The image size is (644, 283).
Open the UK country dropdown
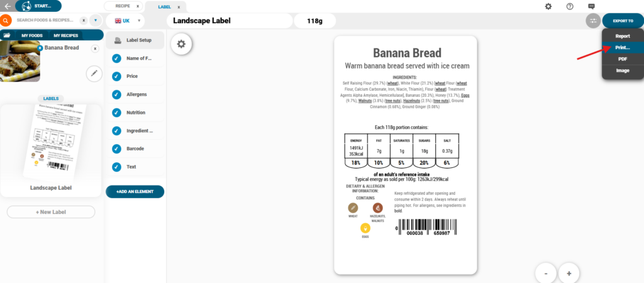click(125, 21)
